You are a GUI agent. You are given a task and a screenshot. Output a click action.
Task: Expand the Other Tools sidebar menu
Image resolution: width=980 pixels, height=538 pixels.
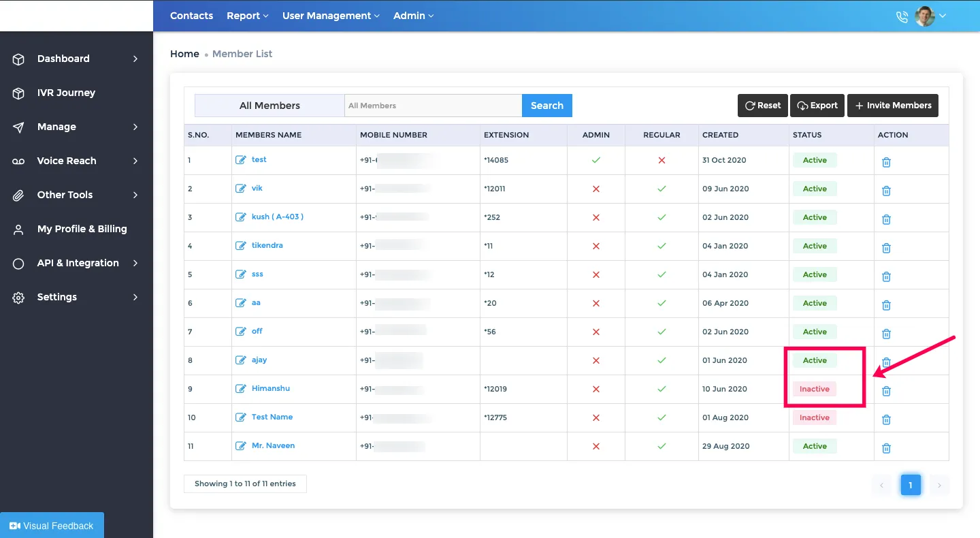coord(76,195)
